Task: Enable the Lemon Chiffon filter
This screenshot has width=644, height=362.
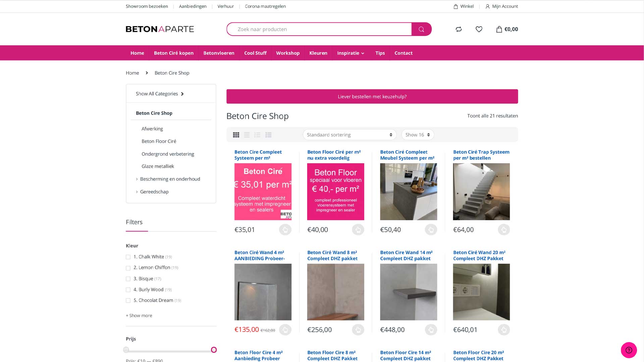Action: 128,268
